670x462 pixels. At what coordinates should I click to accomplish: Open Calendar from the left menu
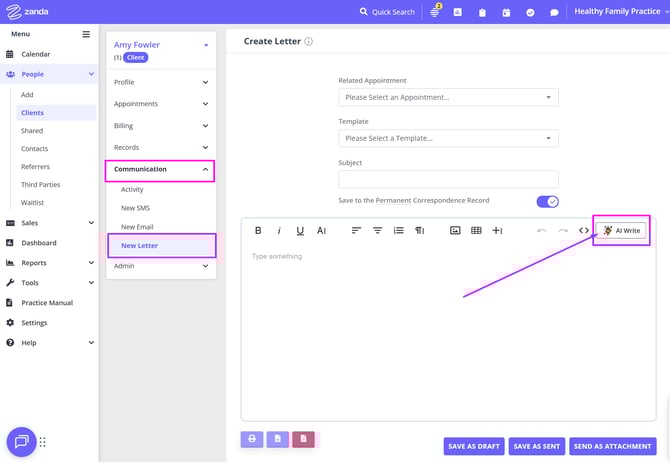(x=36, y=54)
